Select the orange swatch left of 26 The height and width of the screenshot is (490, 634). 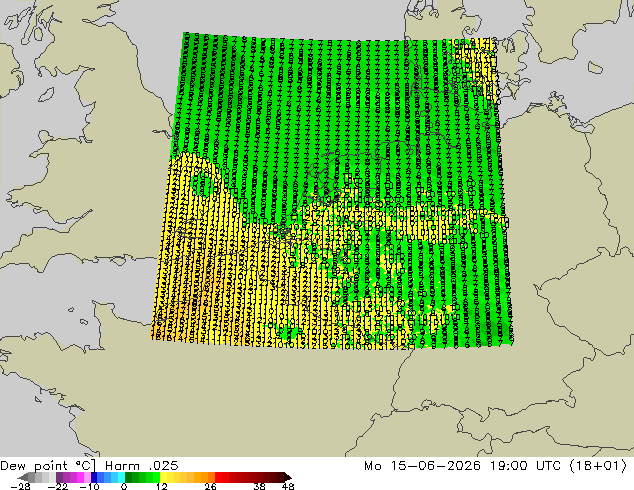(211, 477)
